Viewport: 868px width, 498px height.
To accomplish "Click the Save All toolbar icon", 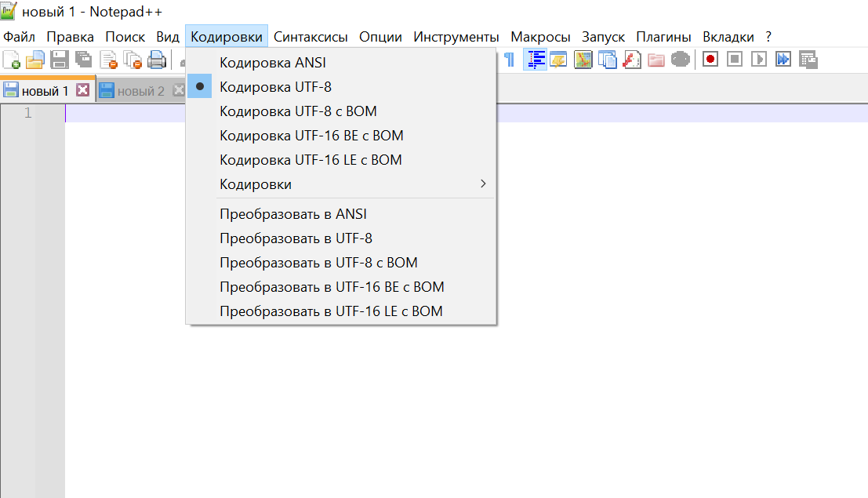I will click(84, 60).
